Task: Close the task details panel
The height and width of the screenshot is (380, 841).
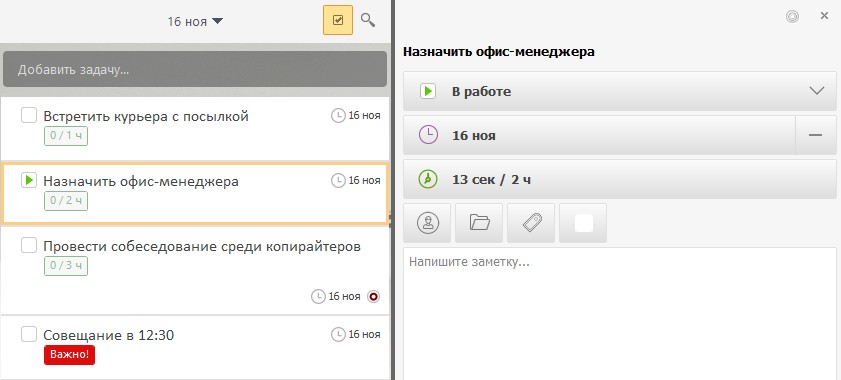Action: pyautogui.click(x=824, y=16)
